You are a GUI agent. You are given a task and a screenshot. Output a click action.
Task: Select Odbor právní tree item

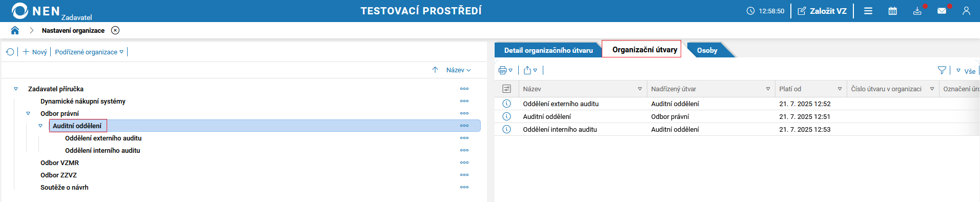pos(60,113)
